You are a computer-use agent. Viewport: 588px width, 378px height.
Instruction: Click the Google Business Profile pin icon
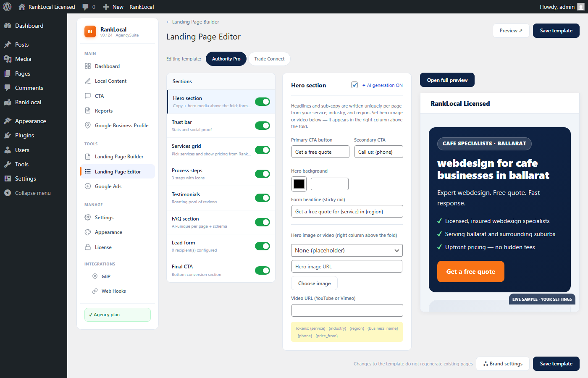(x=88, y=125)
